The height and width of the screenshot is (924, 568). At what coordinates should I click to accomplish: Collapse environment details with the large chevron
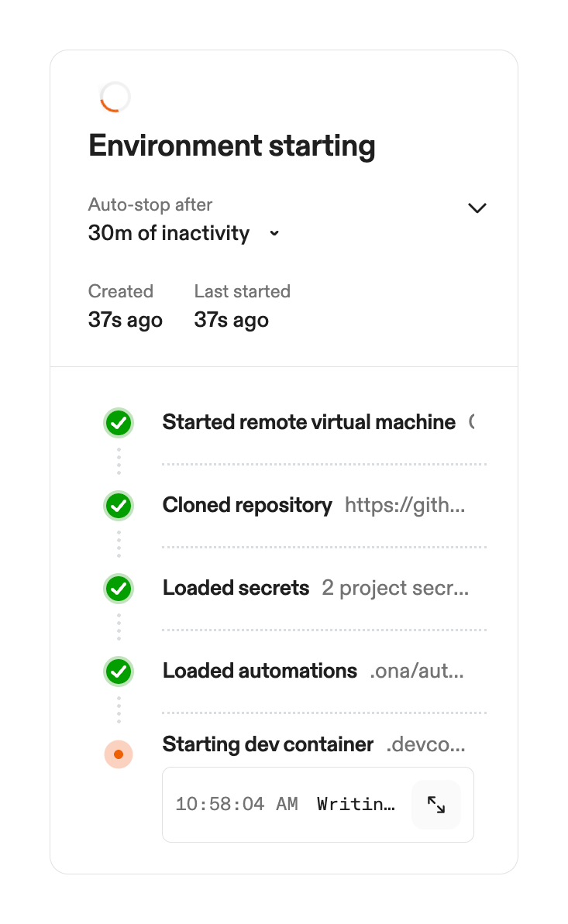pyautogui.click(x=477, y=208)
